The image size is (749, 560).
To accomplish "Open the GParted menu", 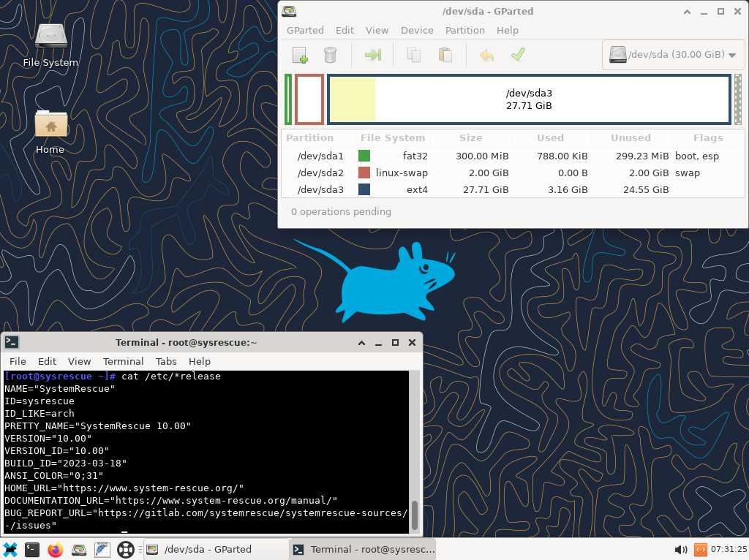I will point(305,30).
